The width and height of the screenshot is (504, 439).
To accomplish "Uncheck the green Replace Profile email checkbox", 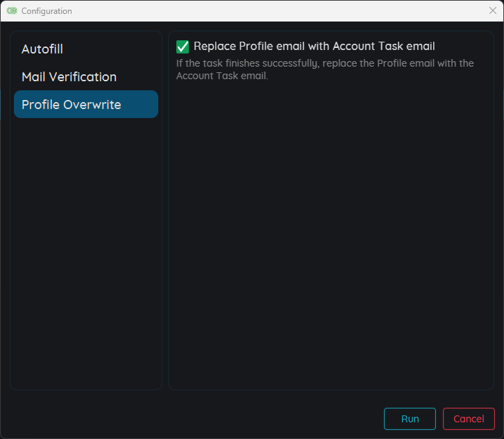I will tap(183, 47).
